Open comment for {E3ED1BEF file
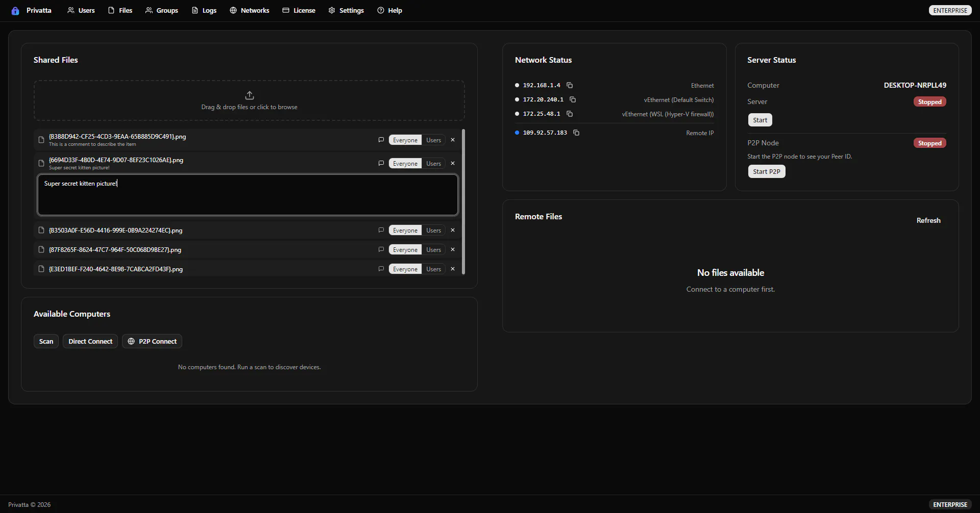 click(x=381, y=269)
